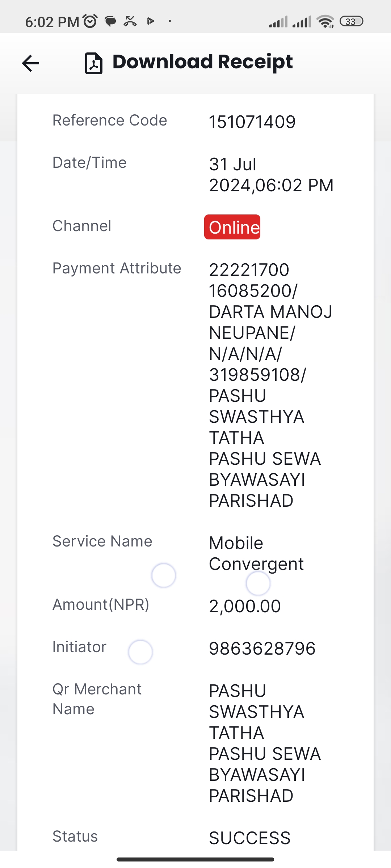Tap the Wi-Fi signal icon
This screenshot has height=868, width=391.
[325, 21]
